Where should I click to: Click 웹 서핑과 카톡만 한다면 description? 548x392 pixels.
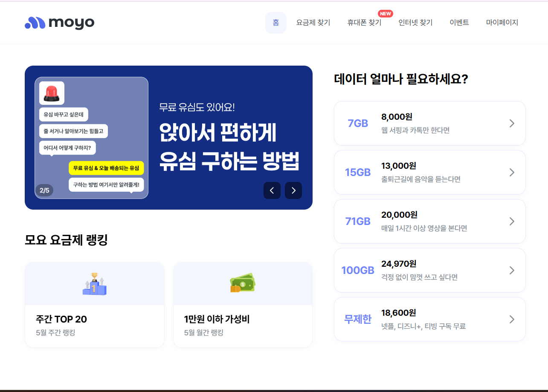click(x=415, y=130)
